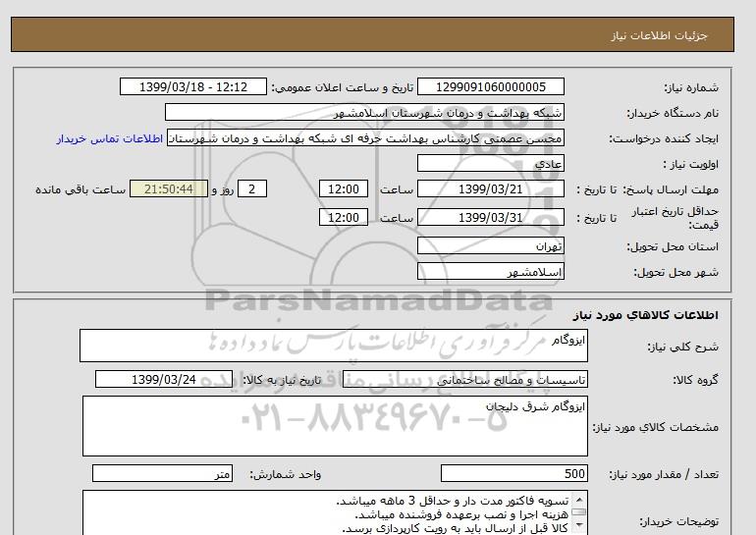This screenshot has width=756, height=535.
Task: Click goods specification box ایزوگام شرق دلیجان
Action: coord(335,426)
